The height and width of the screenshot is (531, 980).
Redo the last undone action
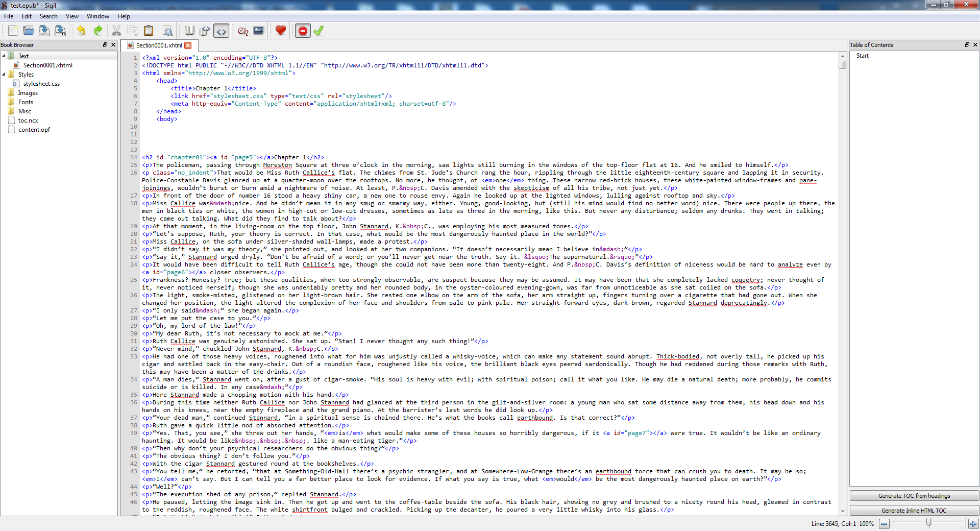pyautogui.click(x=98, y=31)
